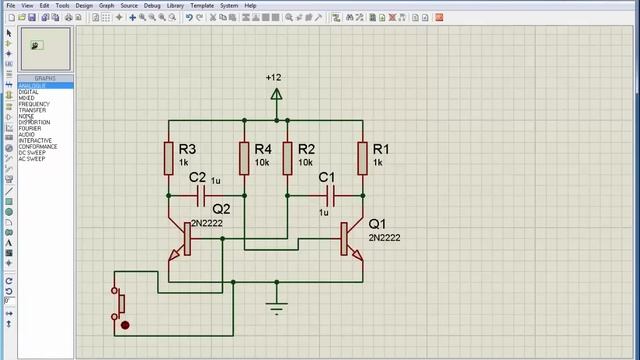Open the Debug menu
The width and height of the screenshot is (640, 360).
point(152,6)
